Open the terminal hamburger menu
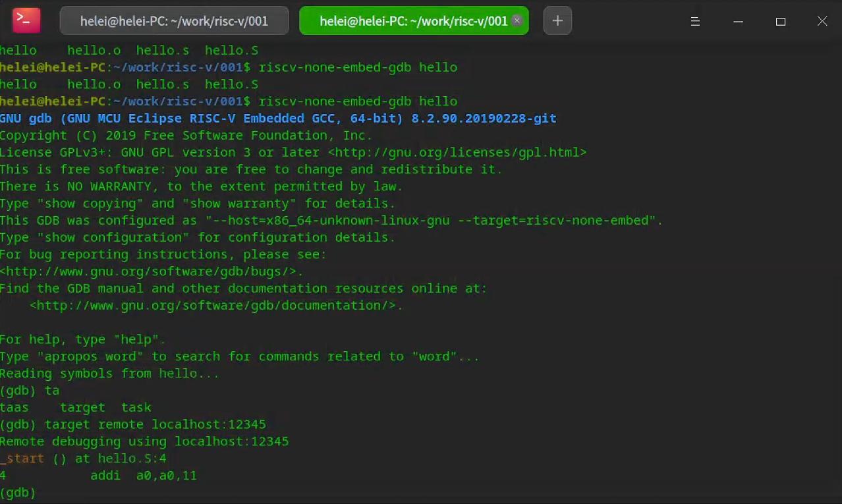The image size is (842, 504). coord(694,21)
